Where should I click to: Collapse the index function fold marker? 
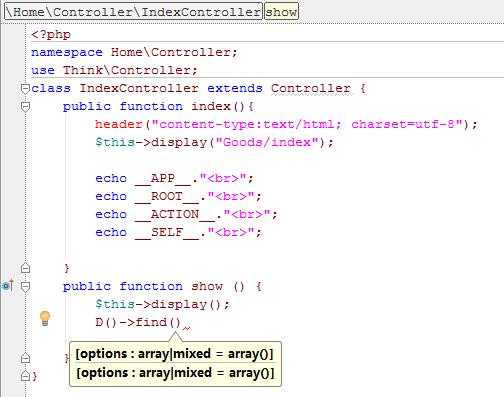(x=25, y=107)
